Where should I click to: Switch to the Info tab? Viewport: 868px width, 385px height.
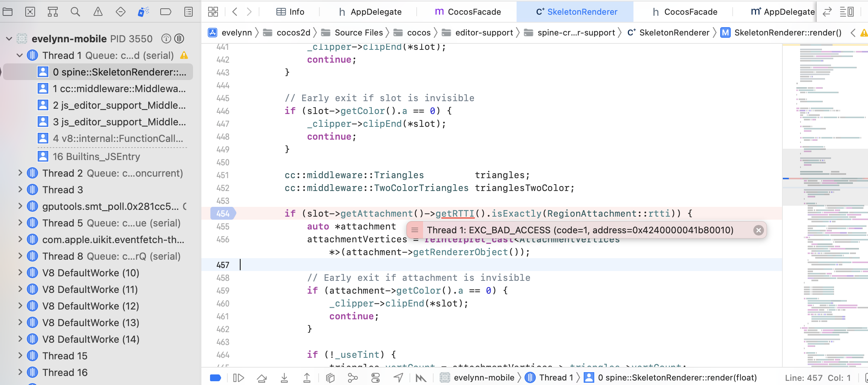(x=290, y=12)
